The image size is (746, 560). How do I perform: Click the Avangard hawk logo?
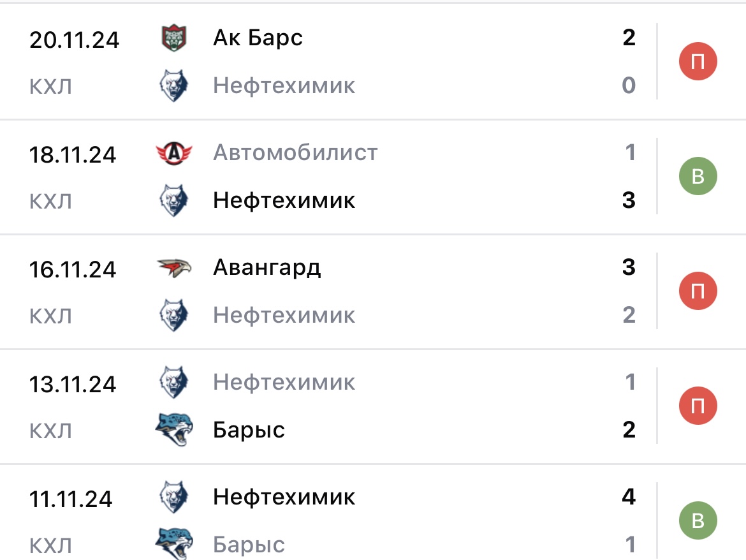(x=173, y=268)
